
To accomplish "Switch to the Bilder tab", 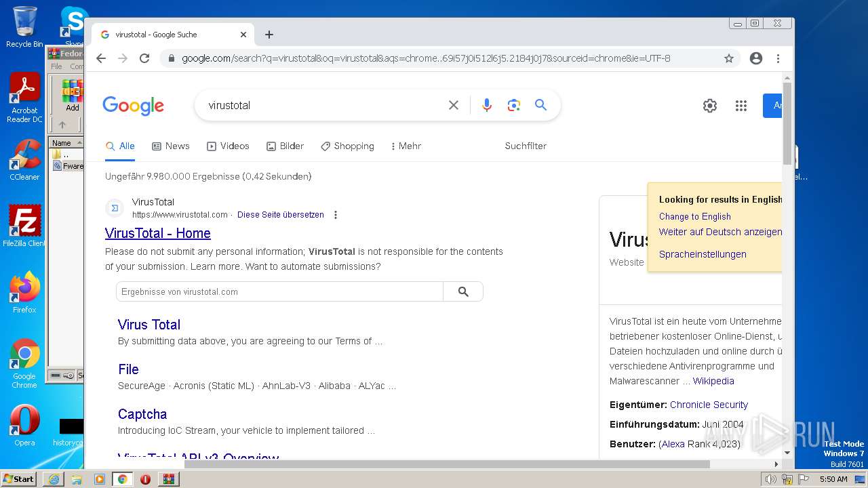I will click(285, 146).
